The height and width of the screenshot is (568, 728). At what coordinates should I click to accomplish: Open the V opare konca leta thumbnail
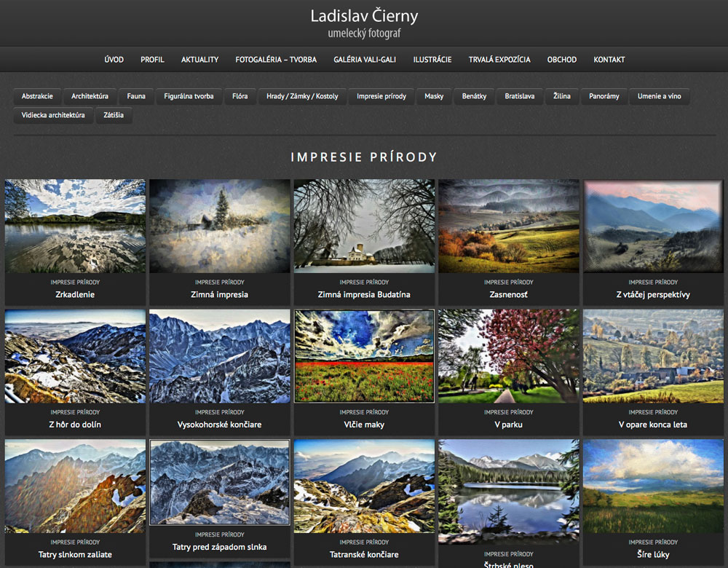[653, 356]
